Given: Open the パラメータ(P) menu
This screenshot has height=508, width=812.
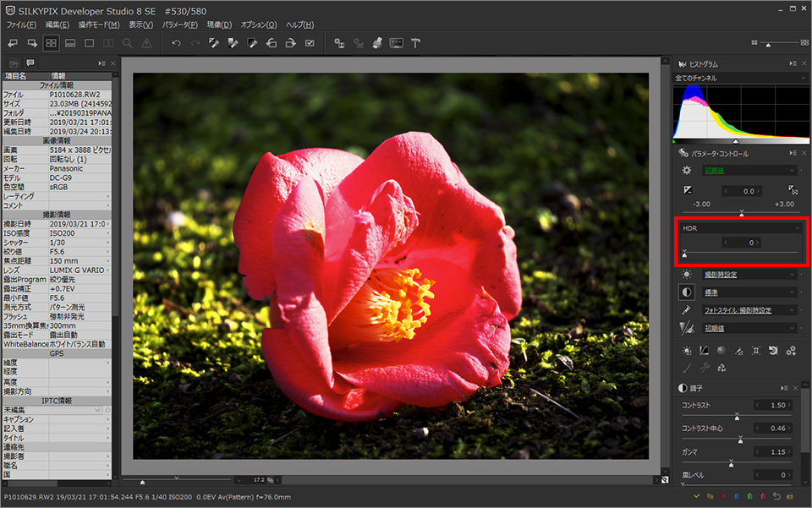Looking at the screenshot, I should (180, 25).
